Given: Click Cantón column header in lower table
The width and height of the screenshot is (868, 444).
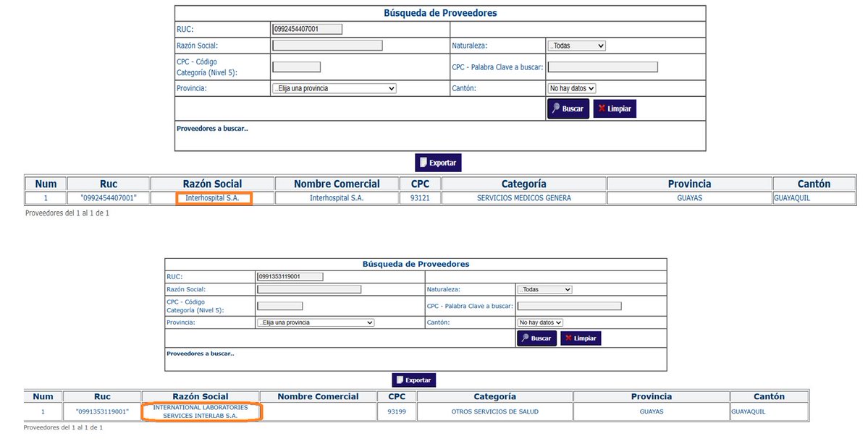Looking at the screenshot, I should [769, 396].
